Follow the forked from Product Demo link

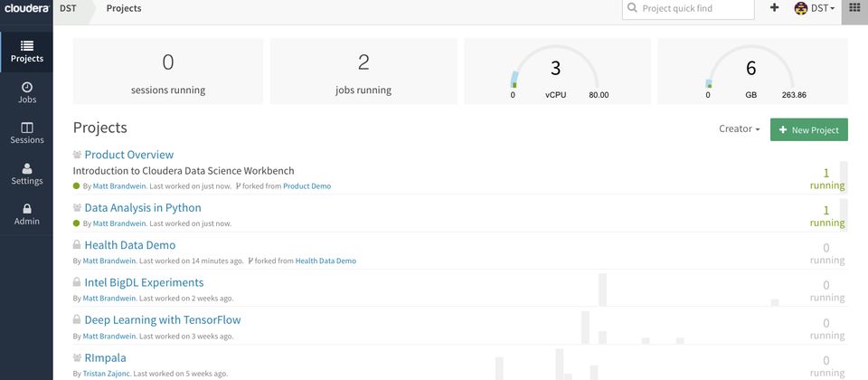[x=307, y=186]
